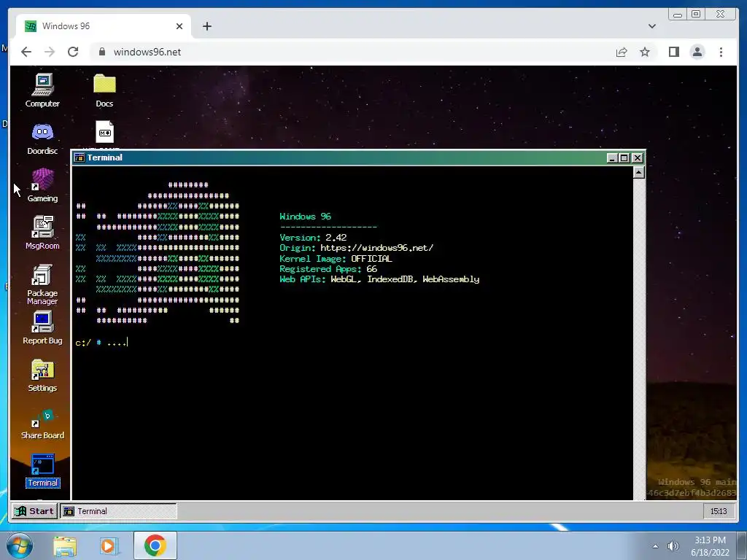Reload the windows96.net page

[x=73, y=52]
